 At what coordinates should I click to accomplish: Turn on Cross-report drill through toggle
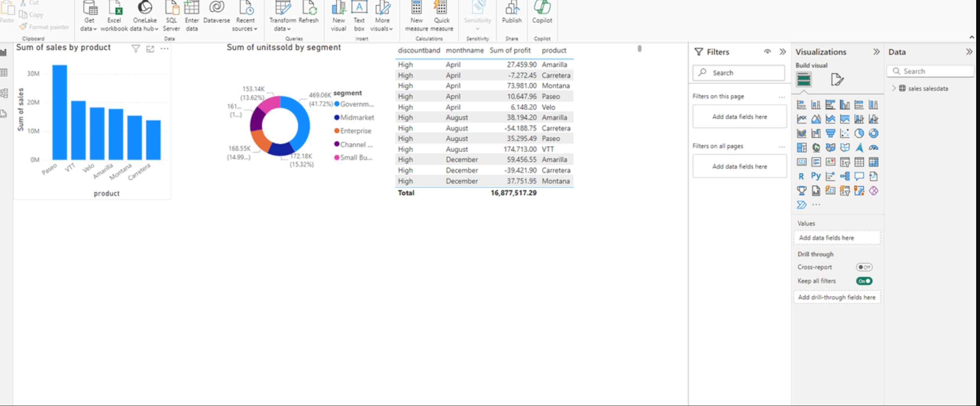pos(864,267)
